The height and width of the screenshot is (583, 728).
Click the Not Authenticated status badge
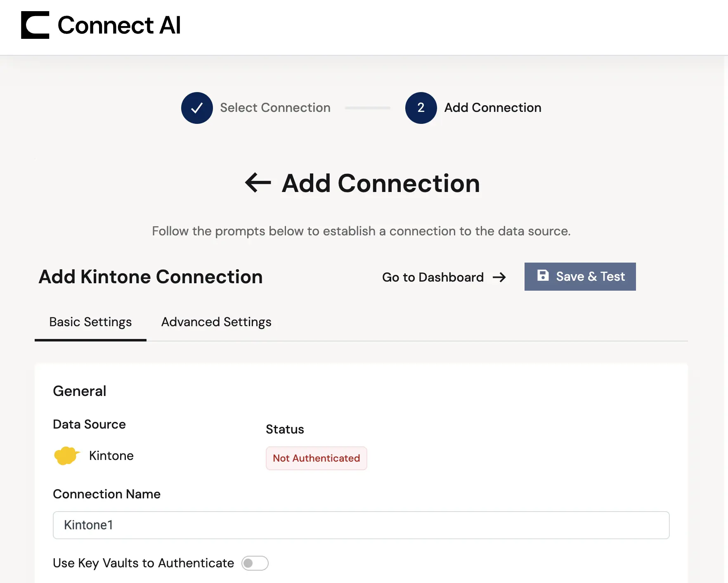[x=317, y=458]
